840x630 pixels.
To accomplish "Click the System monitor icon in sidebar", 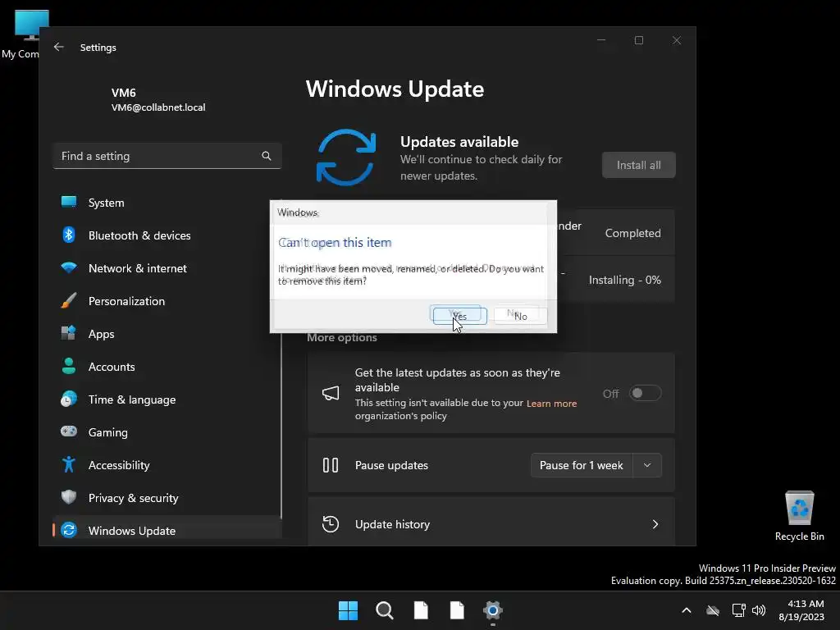I will [x=69, y=202].
